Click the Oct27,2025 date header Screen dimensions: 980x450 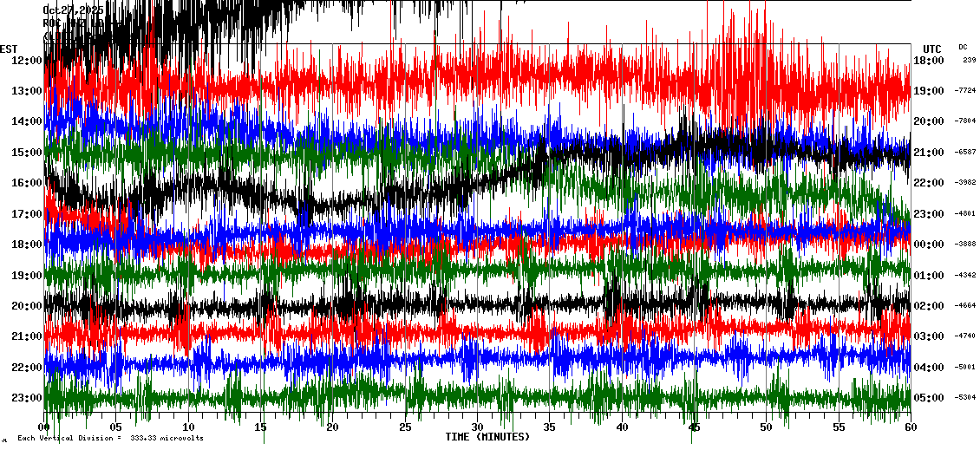74,10
